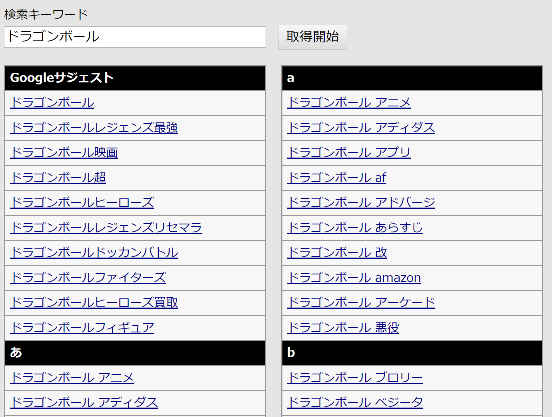The height and width of the screenshot is (417, 552).
Task: Click the 検索キーワード label
Action: pyautogui.click(x=46, y=14)
